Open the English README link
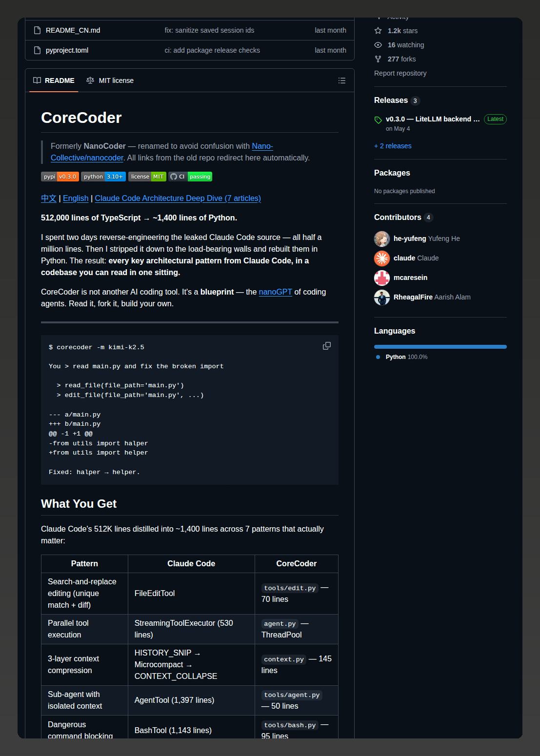 tap(76, 198)
